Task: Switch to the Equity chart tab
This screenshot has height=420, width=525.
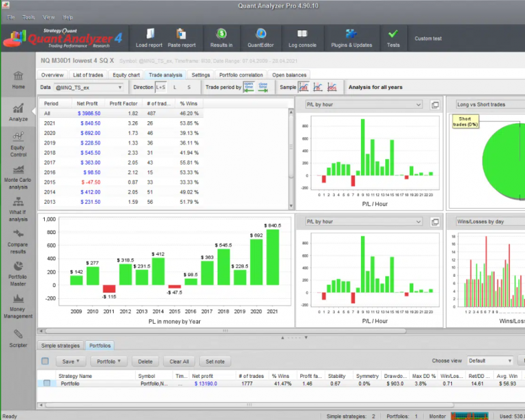Action: pyautogui.click(x=126, y=75)
